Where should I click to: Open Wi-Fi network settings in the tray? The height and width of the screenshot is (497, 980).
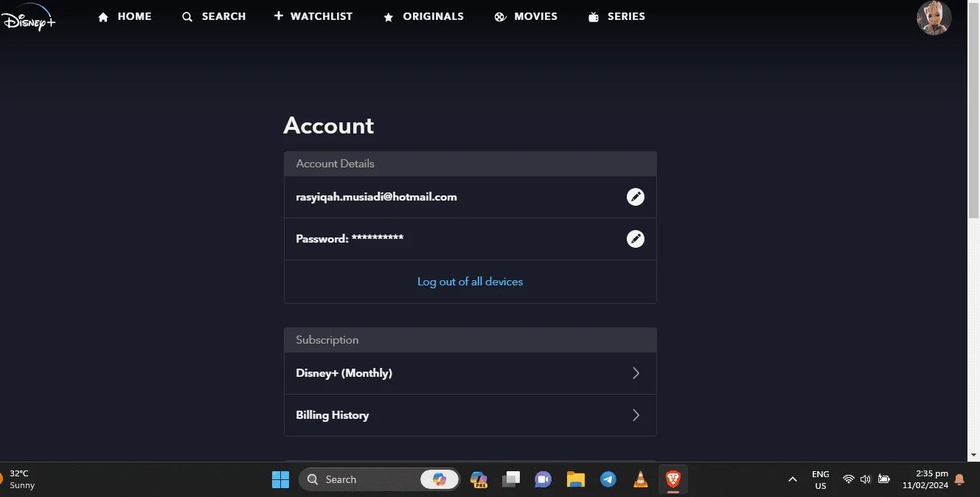[x=849, y=479]
